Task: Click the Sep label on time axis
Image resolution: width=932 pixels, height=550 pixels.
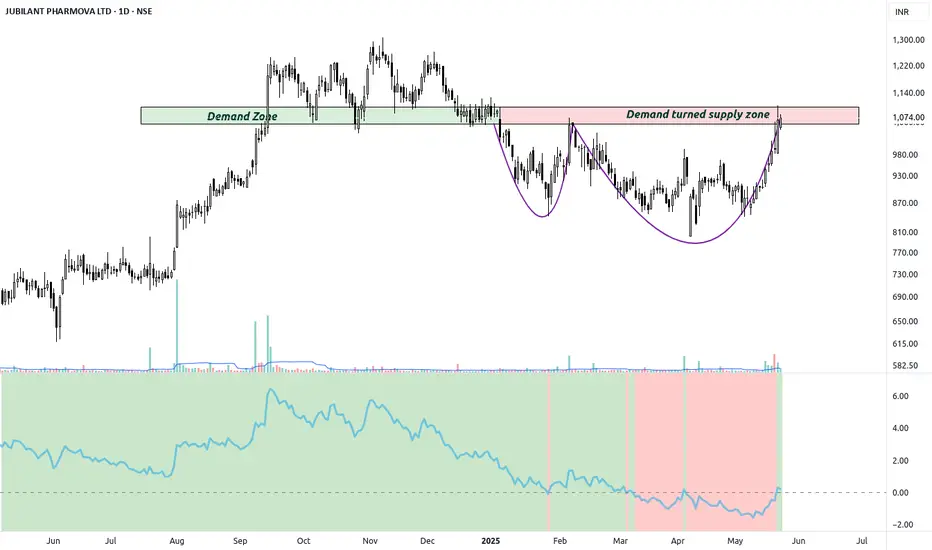Action: 240,541
